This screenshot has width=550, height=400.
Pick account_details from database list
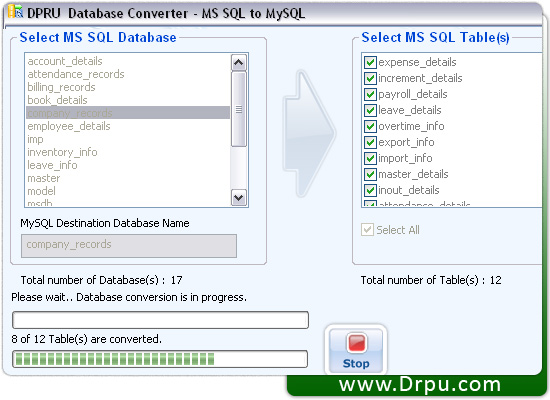point(65,61)
